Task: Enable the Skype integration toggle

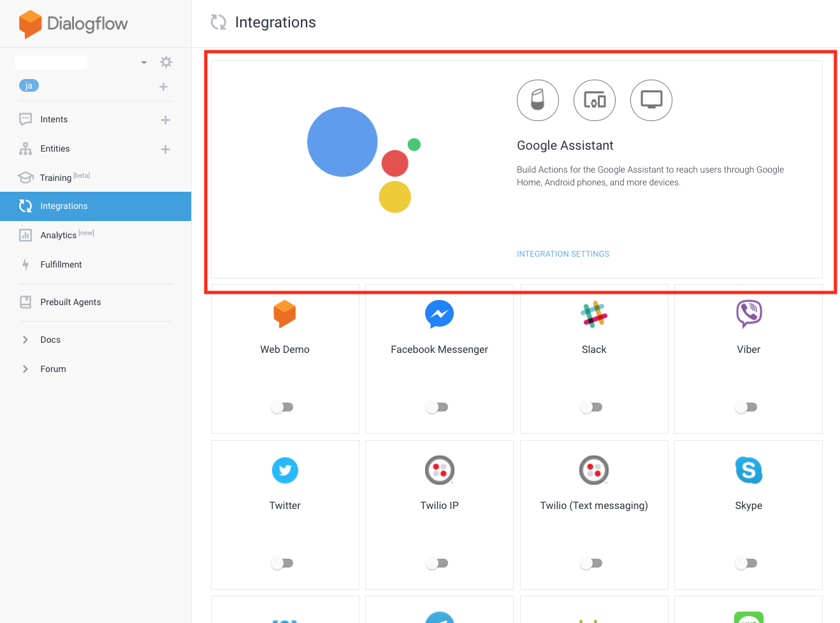Action: point(746,563)
